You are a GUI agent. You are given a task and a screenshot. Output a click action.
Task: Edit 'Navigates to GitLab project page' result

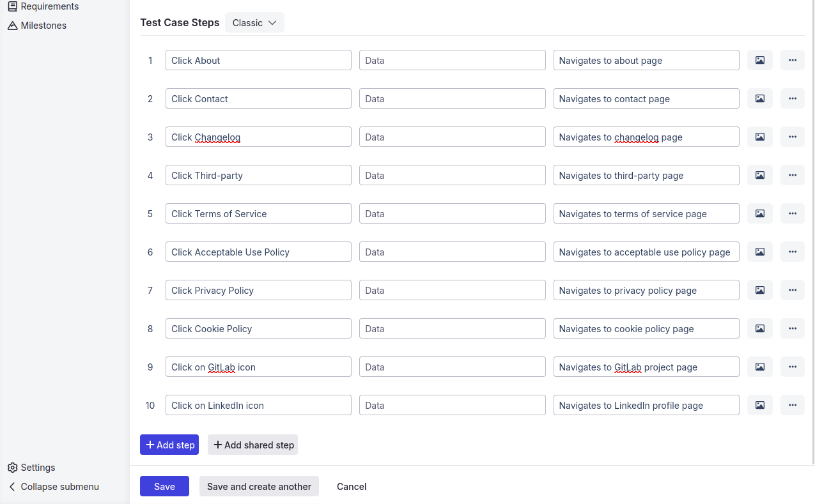pyautogui.click(x=646, y=367)
